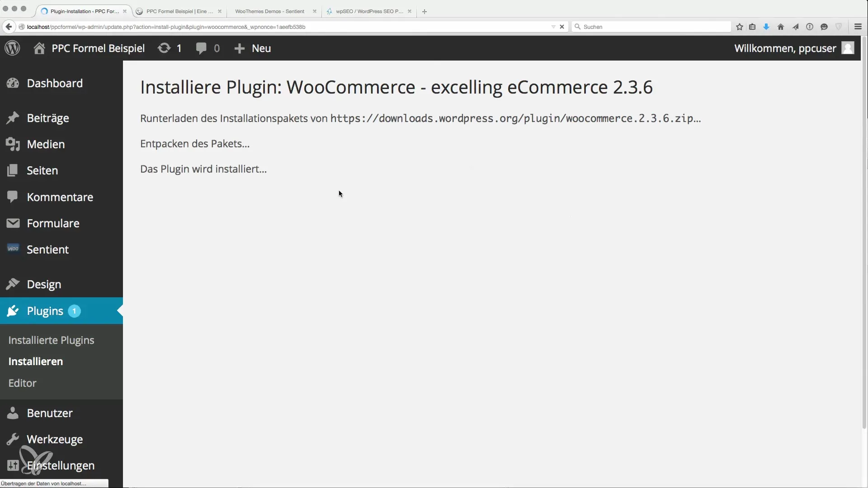Screen dimensions: 868x488
Task: Click the Benutzer person icon
Action: point(13,413)
